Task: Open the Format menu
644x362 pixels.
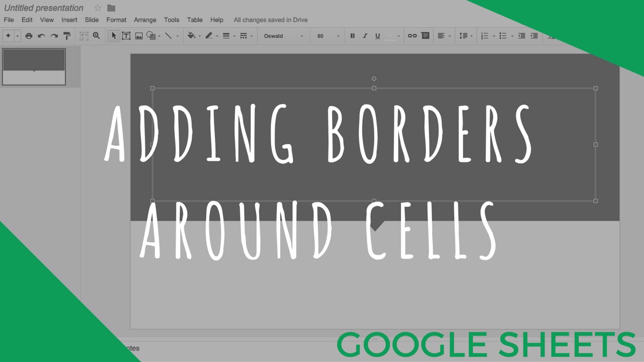Action: (x=116, y=20)
